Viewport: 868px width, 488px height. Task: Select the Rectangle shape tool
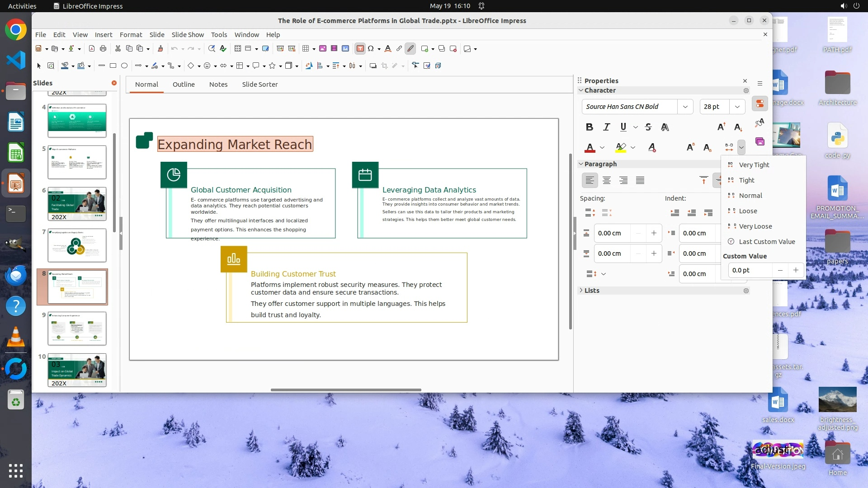point(113,66)
